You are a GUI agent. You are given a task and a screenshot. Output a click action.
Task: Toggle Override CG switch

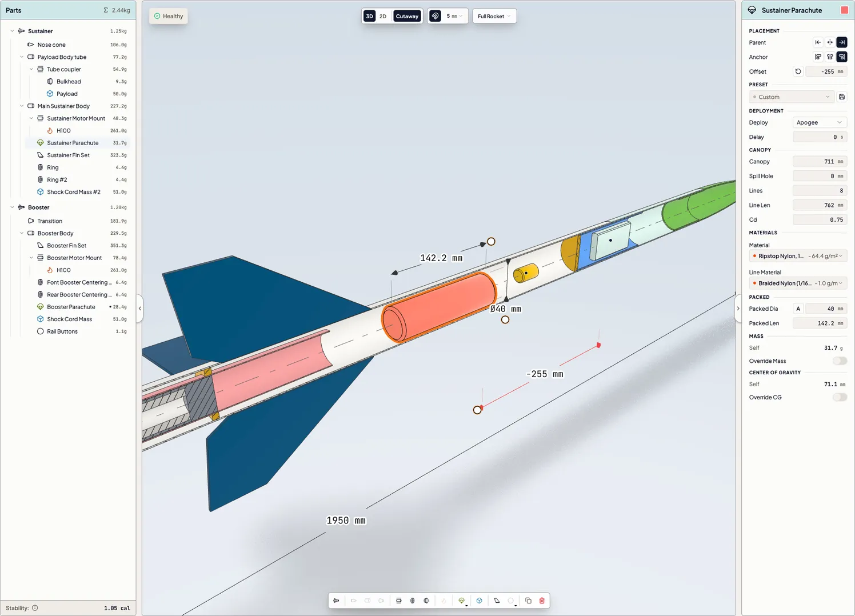840,397
